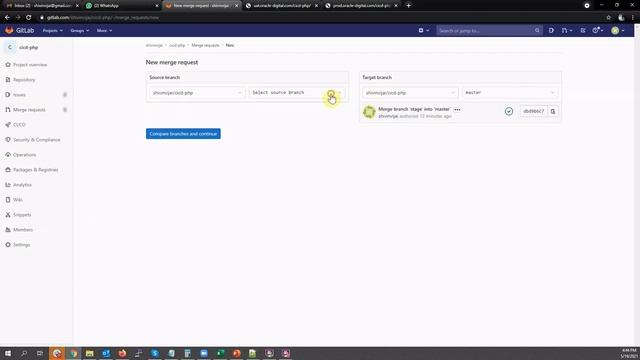This screenshot has height=360, width=640.
Task: Open Merge requests in the sidebar
Action: [25, 110]
